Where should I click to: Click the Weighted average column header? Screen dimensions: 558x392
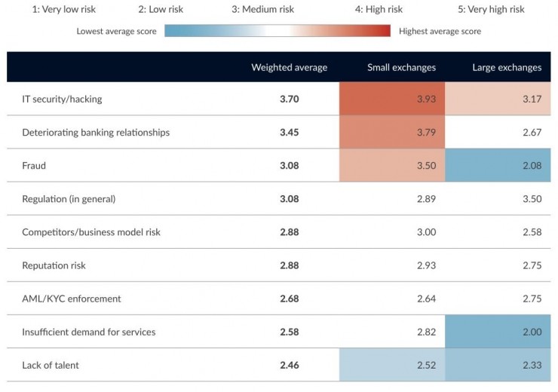[289, 67]
